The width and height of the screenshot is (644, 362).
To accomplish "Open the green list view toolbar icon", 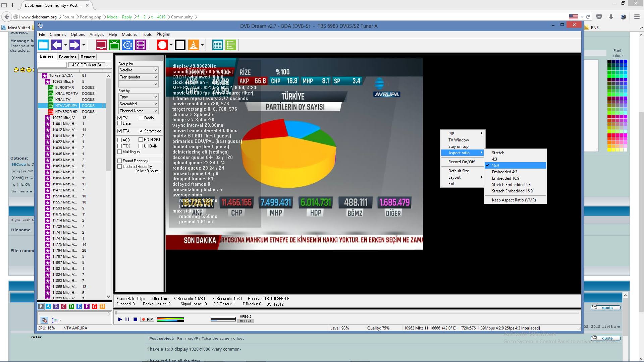I will tap(231, 45).
